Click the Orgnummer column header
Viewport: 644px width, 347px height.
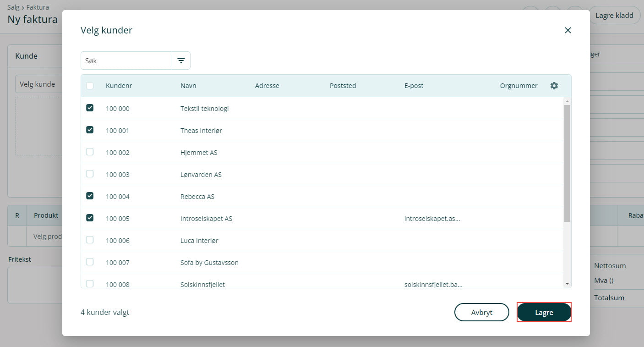click(518, 86)
